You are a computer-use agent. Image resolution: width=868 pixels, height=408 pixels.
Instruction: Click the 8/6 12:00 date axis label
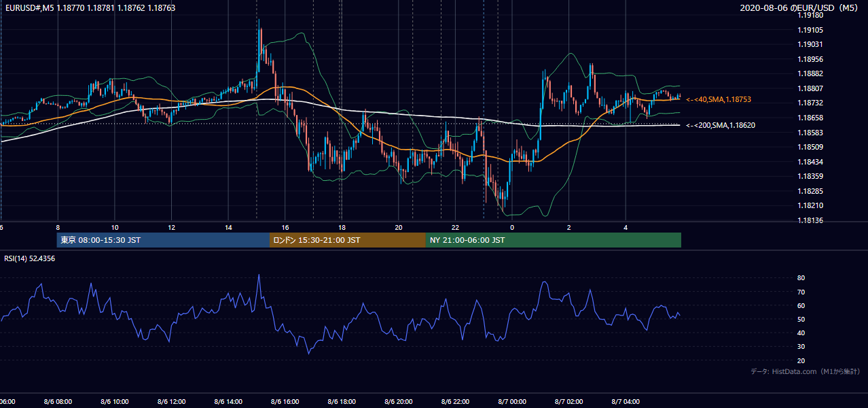171,402
